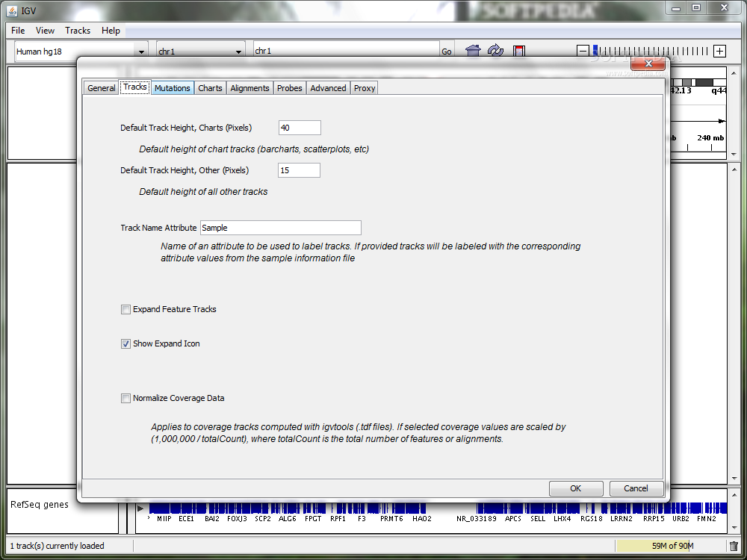
Task: Click the NR_033189 gene label
Action: (477, 519)
